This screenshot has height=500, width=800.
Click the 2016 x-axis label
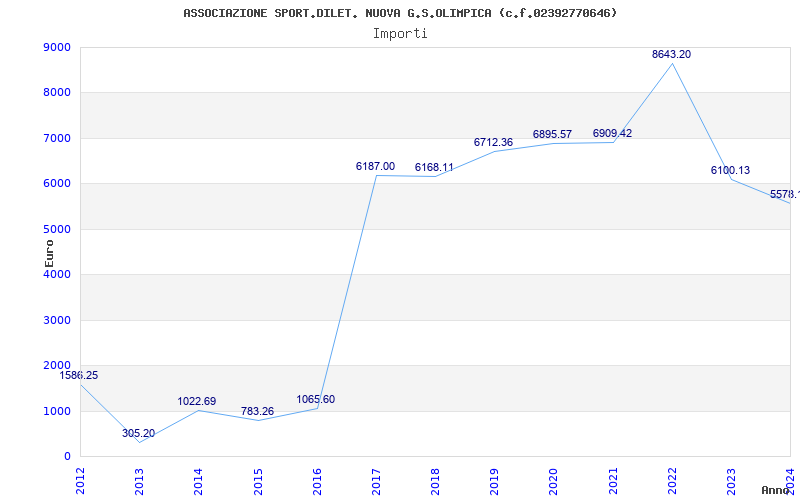pos(317,481)
